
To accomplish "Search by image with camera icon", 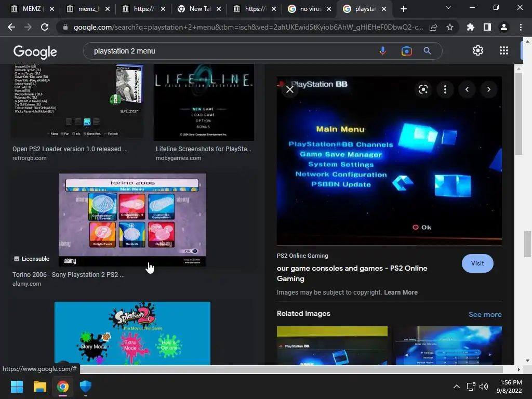I will tap(406, 51).
